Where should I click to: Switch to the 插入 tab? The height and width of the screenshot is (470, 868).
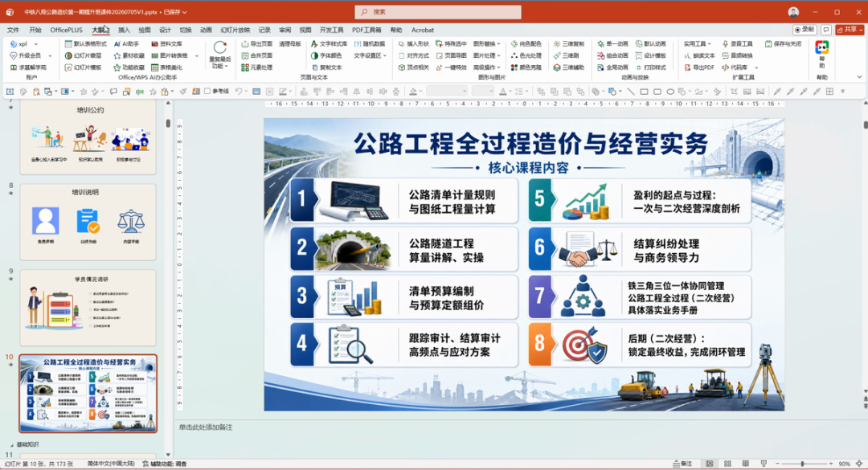pyautogui.click(x=124, y=30)
